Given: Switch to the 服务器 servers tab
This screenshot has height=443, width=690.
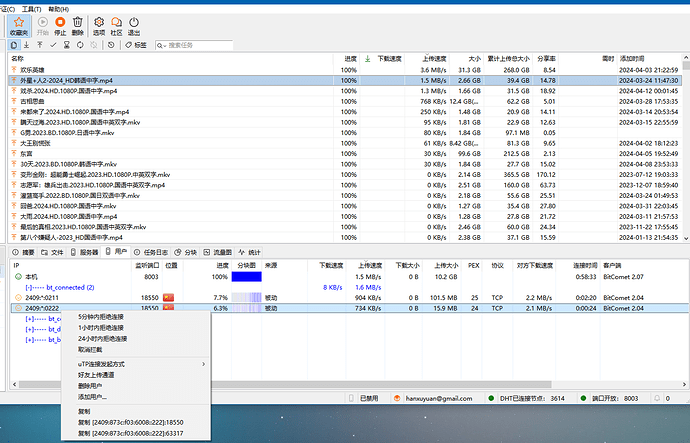Looking at the screenshot, I should click(x=84, y=252).
